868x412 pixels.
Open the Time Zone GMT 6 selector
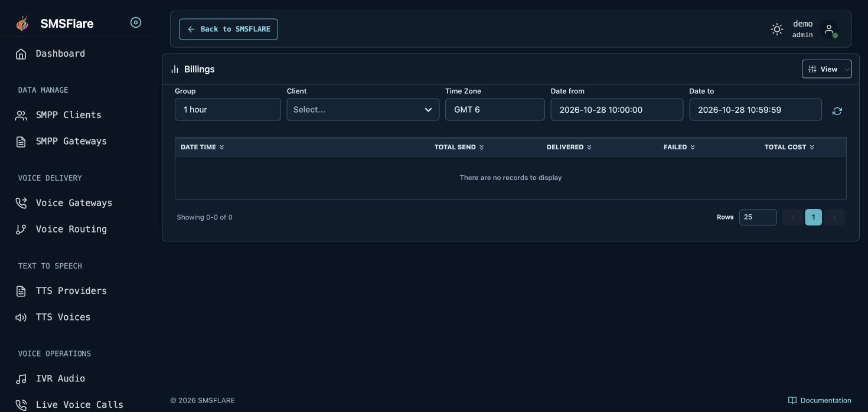pyautogui.click(x=495, y=109)
